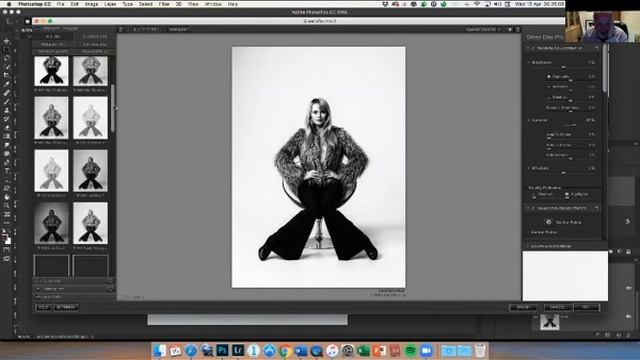Select the Clone Stamp tool
The height and width of the screenshot is (360, 640).
[7, 110]
